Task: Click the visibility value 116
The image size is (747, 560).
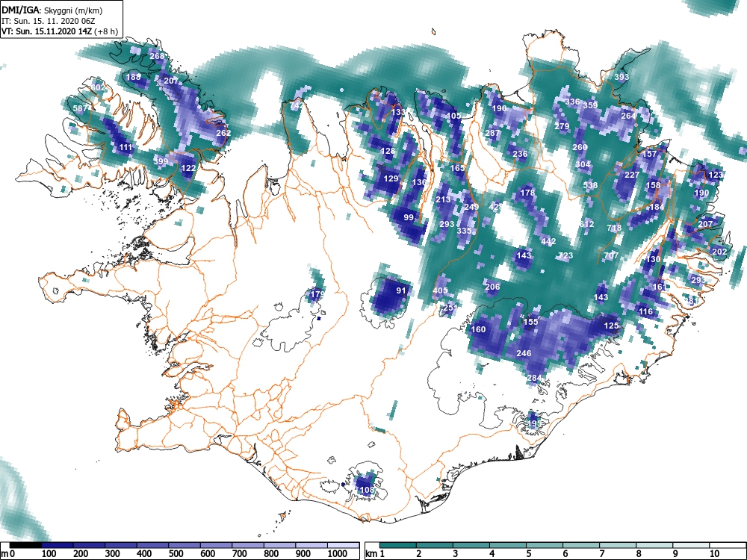Action: pos(645,311)
